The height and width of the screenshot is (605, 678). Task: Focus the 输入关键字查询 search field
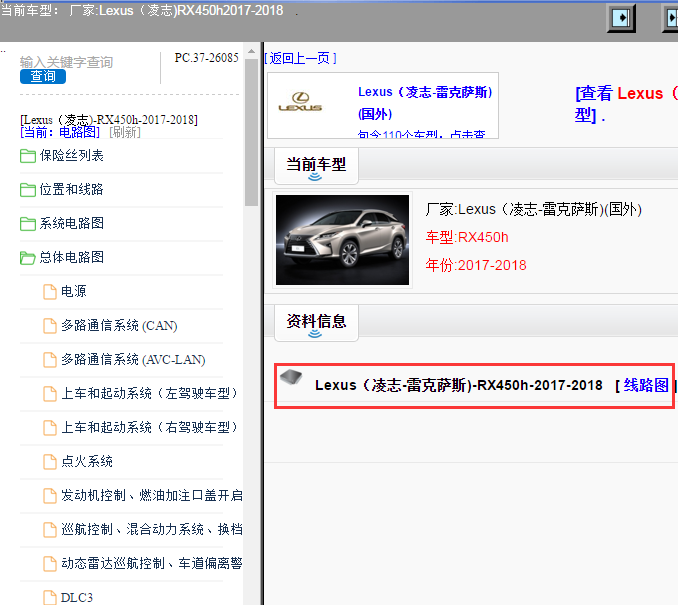(x=66, y=62)
